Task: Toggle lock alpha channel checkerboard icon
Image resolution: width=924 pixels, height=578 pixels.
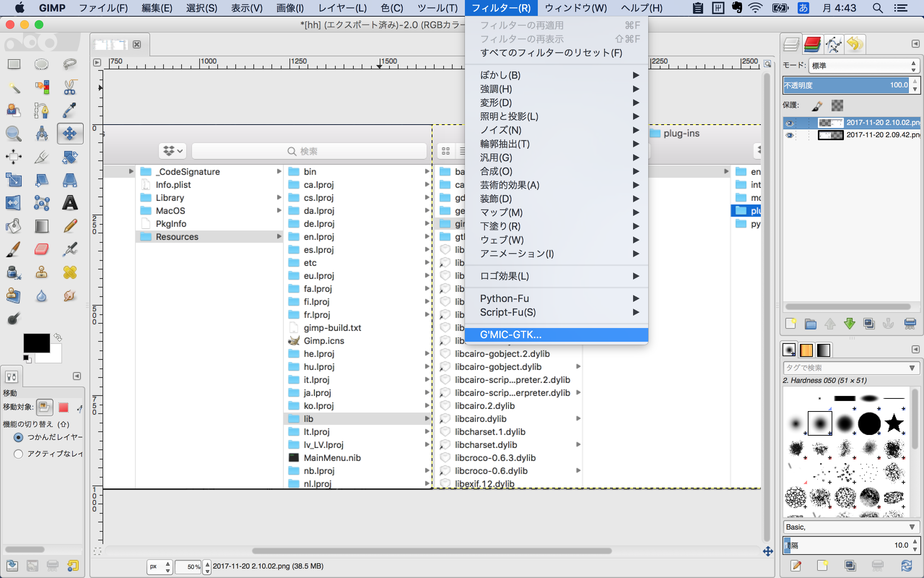Action: click(837, 105)
